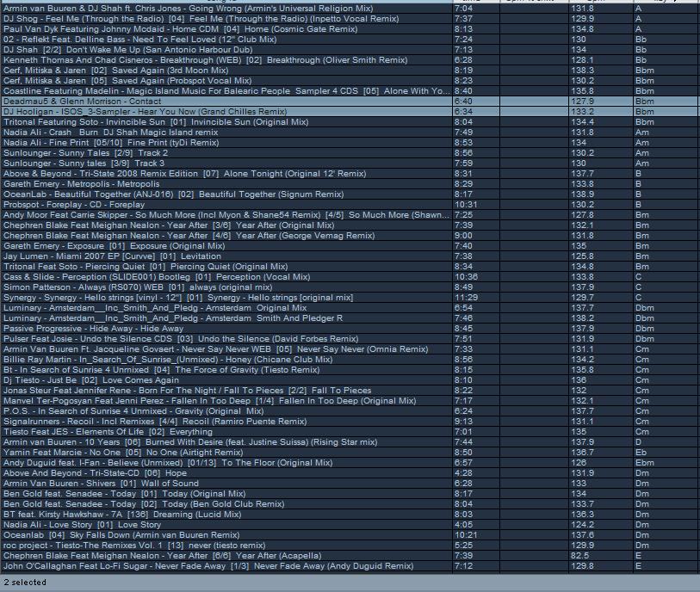This screenshot has width=700, height=592.
Task: Select Never Say Never (Omnia Remix) track
Action: point(350,348)
